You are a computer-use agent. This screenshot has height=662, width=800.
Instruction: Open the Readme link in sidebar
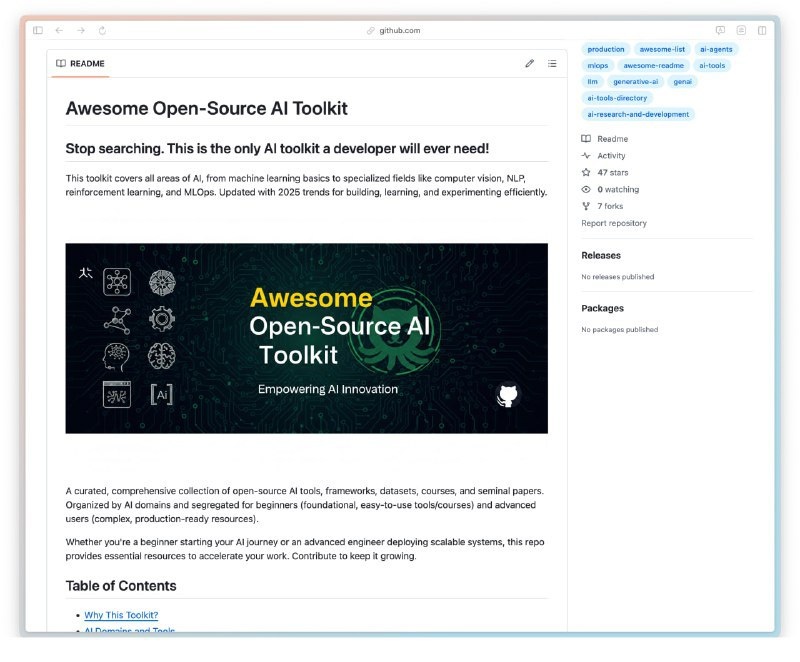(612, 139)
